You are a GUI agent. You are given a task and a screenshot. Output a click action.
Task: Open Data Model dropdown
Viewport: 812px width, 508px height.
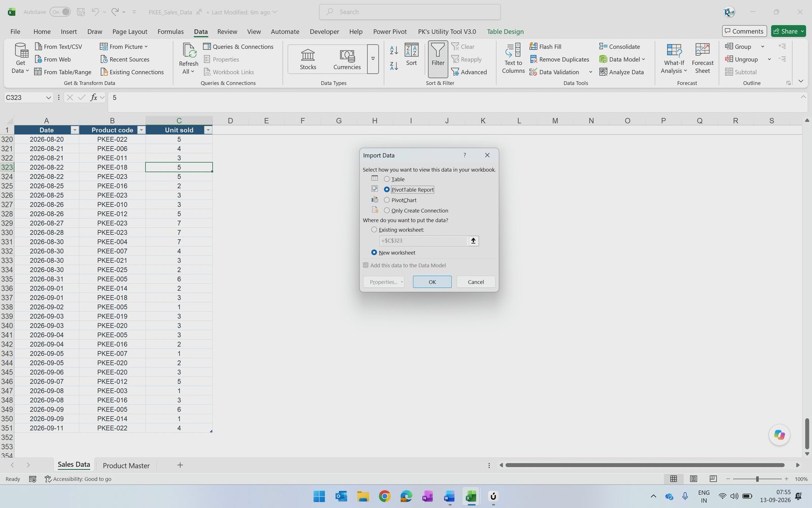(622, 59)
